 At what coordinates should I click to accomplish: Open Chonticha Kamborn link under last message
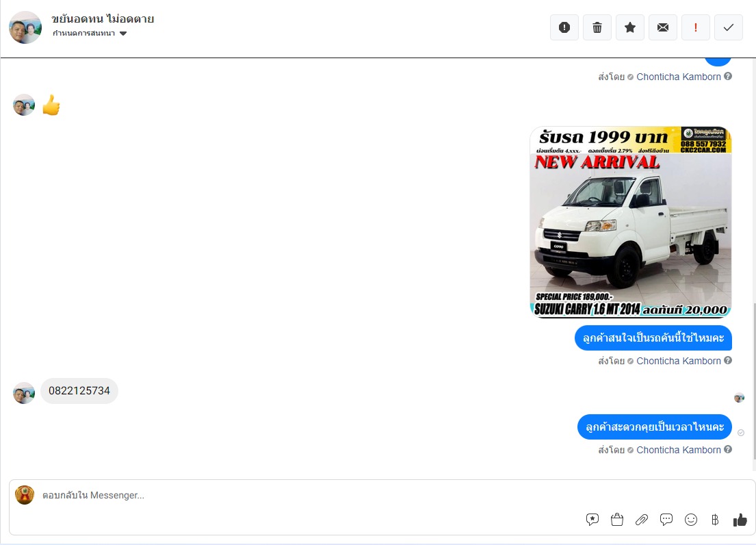[679, 450]
